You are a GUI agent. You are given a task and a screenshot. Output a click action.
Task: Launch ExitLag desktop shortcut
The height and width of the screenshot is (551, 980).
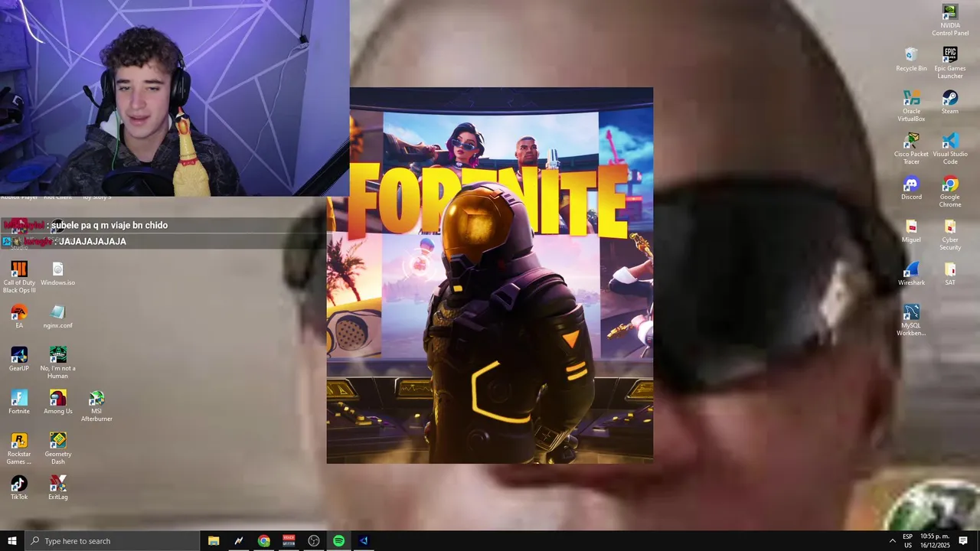pos(57,488)
